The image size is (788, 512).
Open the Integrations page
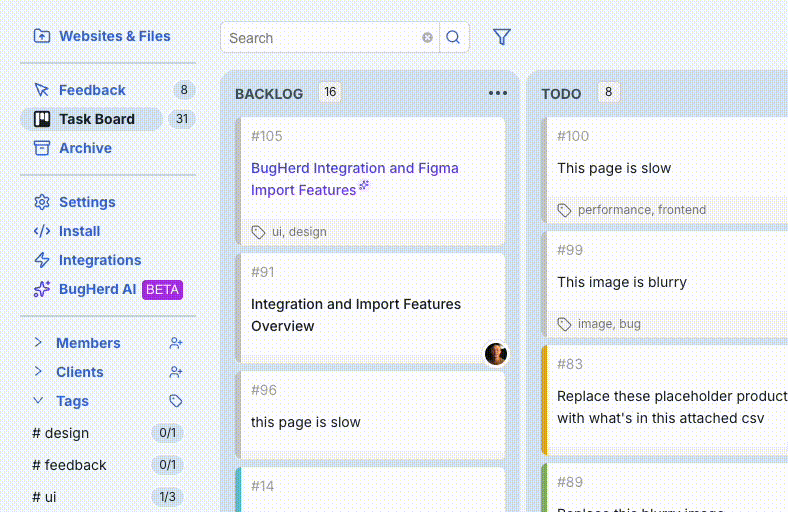[x=100, y=260]
